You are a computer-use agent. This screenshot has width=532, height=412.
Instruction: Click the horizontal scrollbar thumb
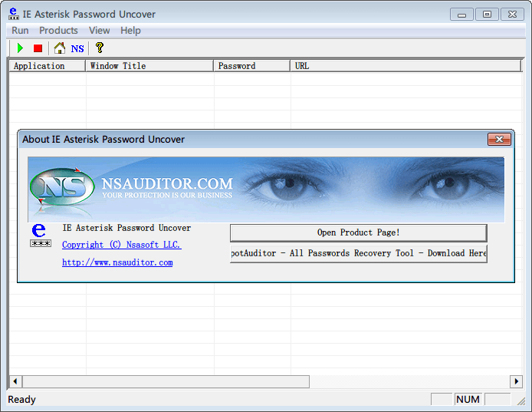click(x=166, y=381)
